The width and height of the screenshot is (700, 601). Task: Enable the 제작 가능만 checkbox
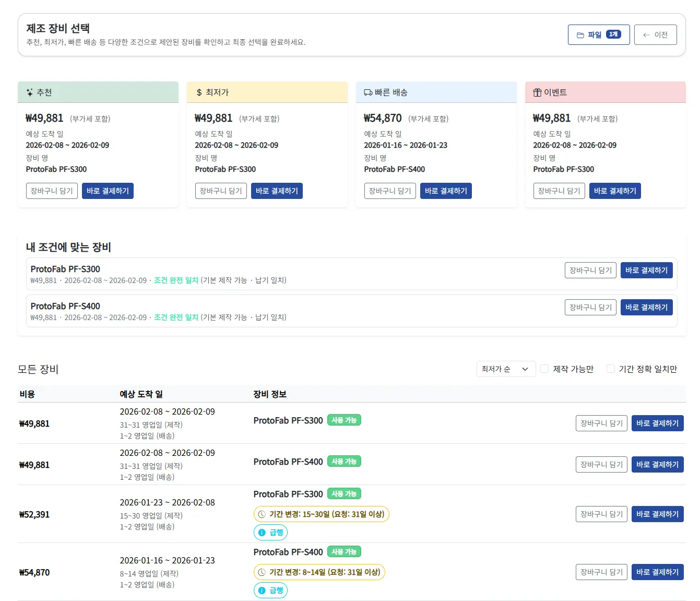[544, 369]
